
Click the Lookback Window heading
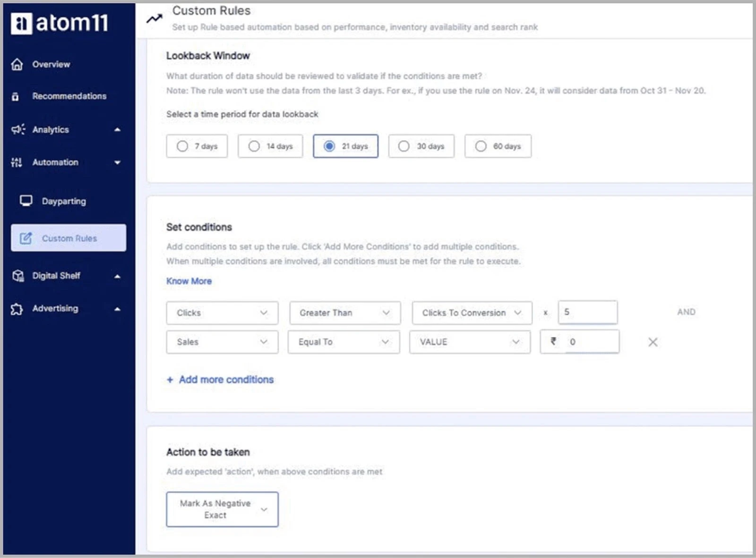point(208,56)
